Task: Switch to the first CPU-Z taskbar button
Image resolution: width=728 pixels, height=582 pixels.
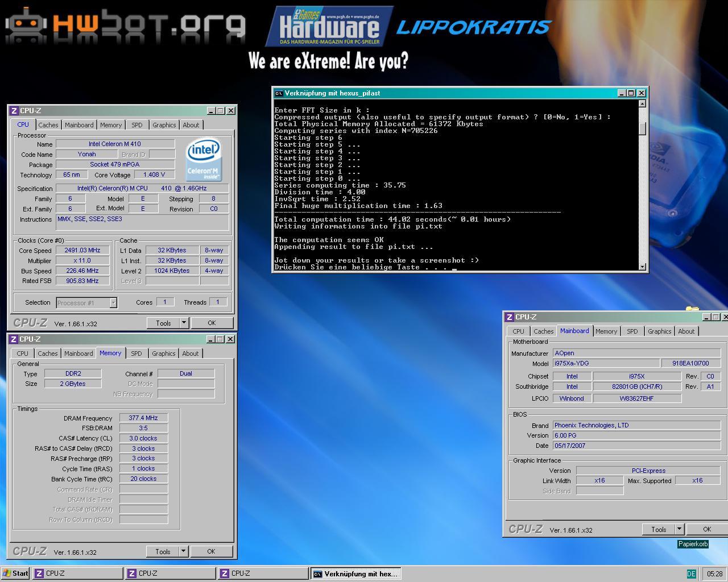Action: point(78,573)
